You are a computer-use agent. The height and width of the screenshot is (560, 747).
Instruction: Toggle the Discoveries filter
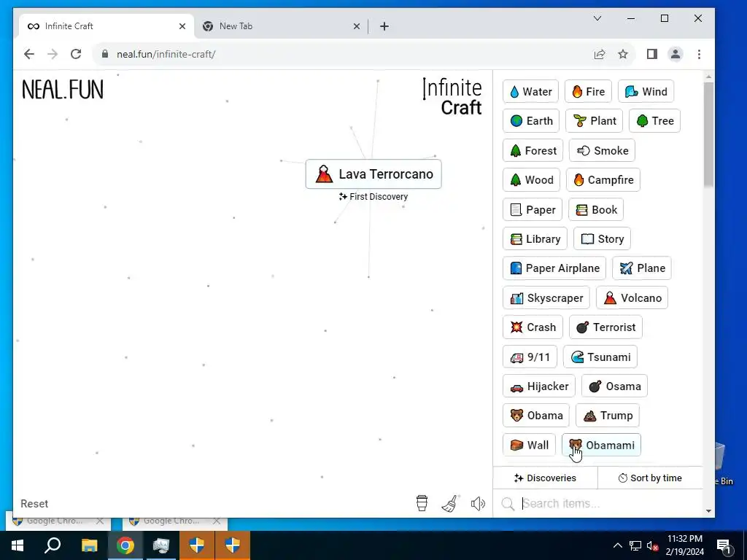pos(545,478)
